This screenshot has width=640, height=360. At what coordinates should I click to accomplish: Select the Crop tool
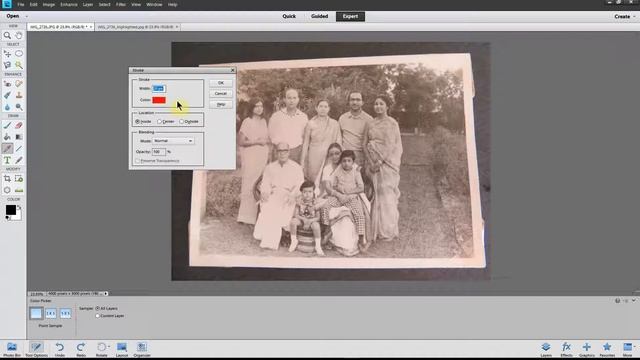pyautogui.click(x=7, y=179)
